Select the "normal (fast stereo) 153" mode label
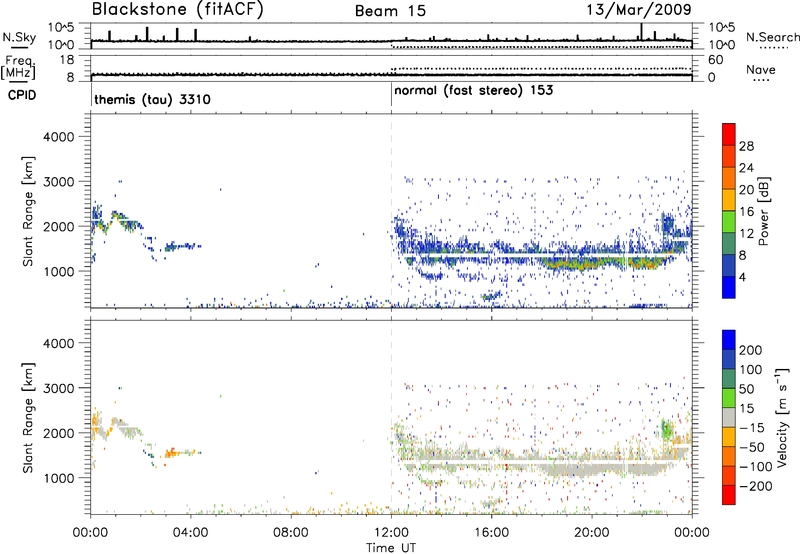800x554 pixels. (473, 90)
